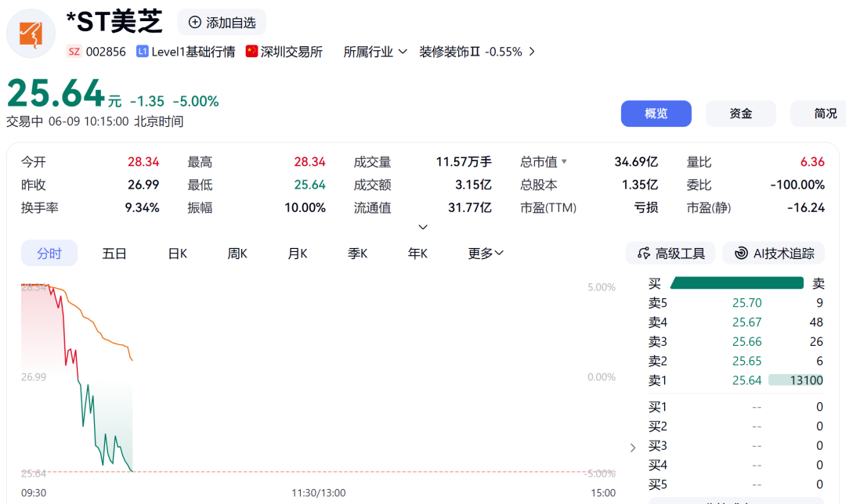Click the green buy/sell ratio bar
Screen dimensions: 846x504
(737, 283)
